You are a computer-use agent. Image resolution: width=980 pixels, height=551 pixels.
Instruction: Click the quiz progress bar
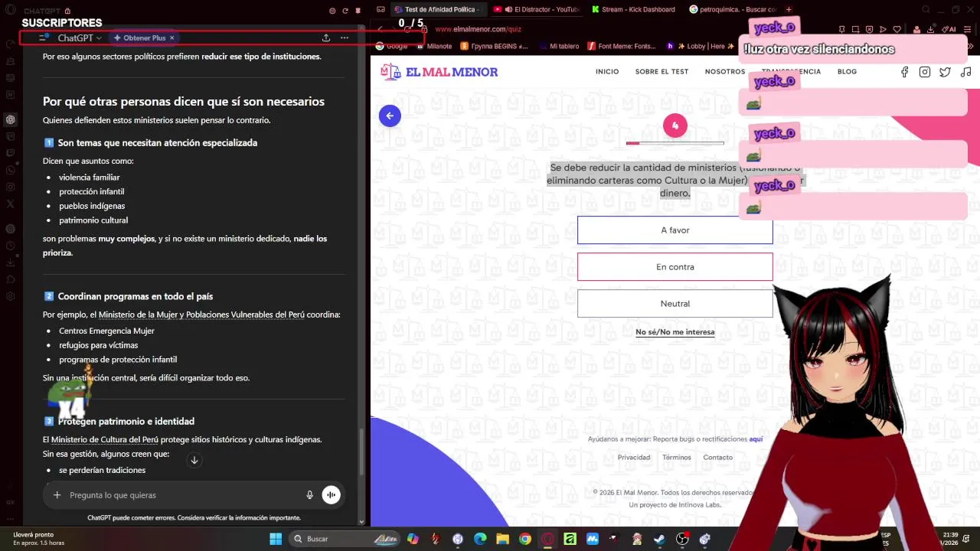[675, 143]
